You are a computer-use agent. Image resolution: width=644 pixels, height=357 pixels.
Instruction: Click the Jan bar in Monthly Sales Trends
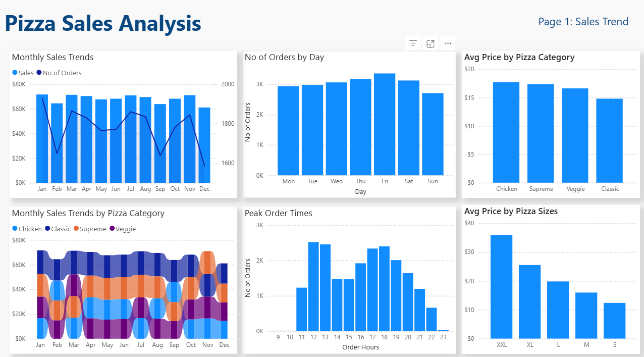tap(42, 139)
